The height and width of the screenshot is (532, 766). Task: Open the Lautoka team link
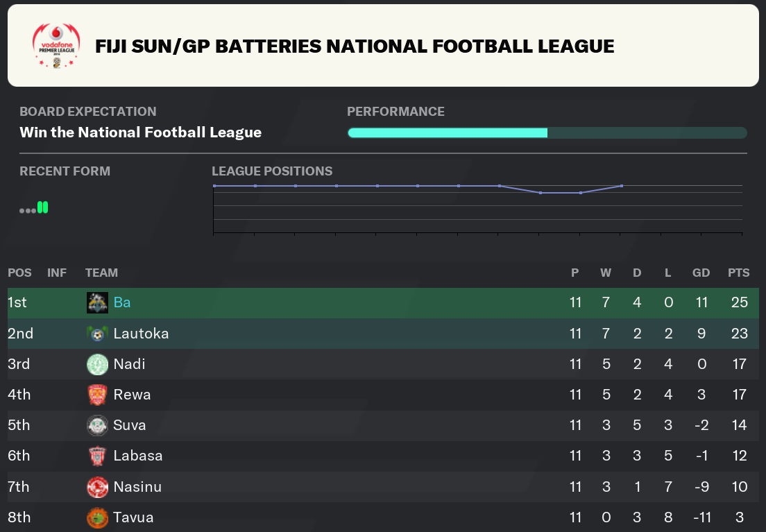coord(141,334)
